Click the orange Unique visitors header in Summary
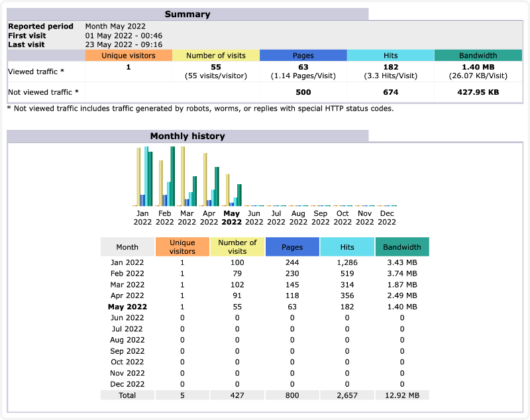Screen dimensions: 530x420 pos(129,56)
